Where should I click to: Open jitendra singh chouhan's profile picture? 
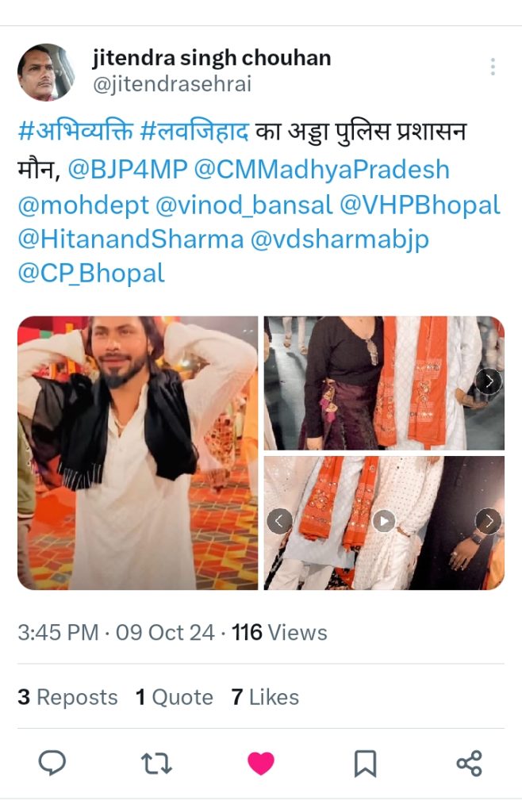point(46,72)
